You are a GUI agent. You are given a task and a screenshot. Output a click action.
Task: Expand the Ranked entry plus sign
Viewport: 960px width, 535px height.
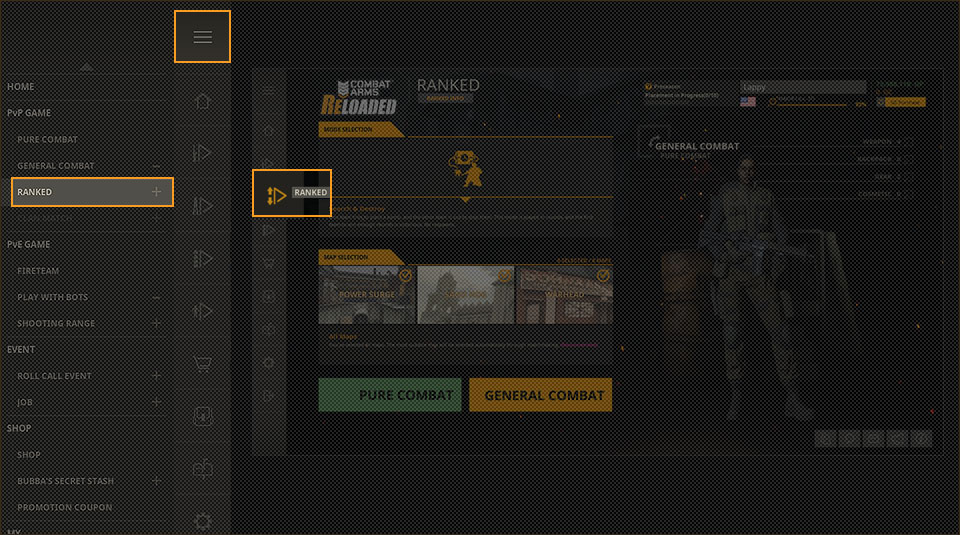click(156, 192)
